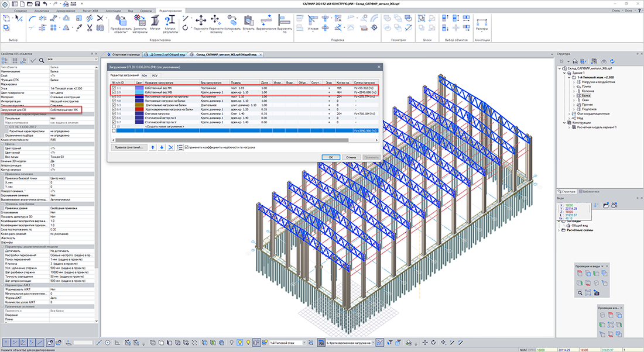The image size is (644, 352).
Task: Click the Правила сочетаний button
Action: 129,147
